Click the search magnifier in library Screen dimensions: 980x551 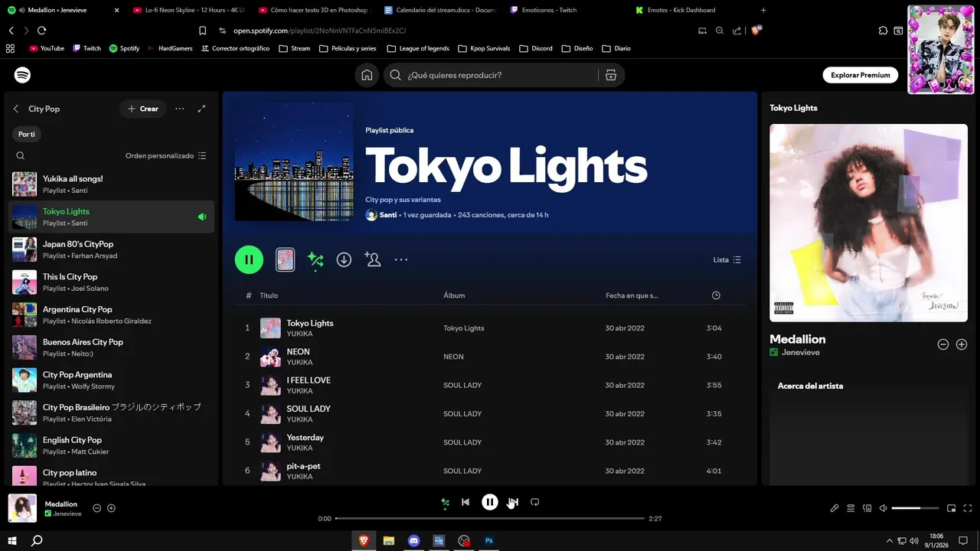[21, 155]
